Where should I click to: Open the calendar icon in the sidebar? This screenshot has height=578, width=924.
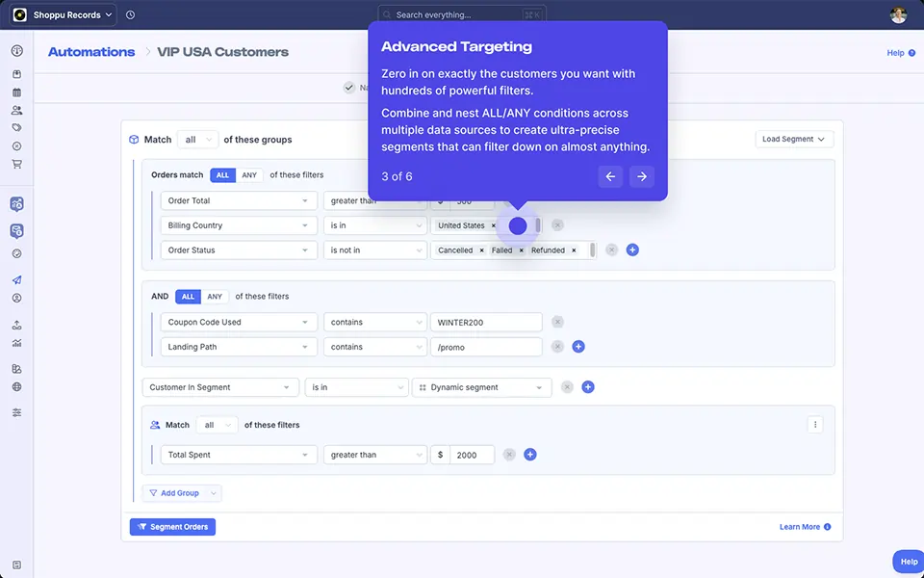[x=16, y=92]
